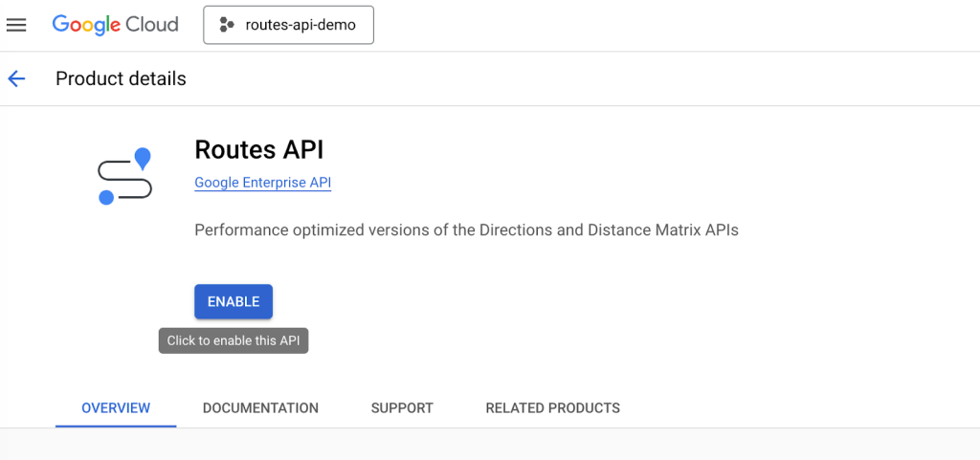The width and height of the screenshot is (980, 460).
Task: Click the blue start dot in Routes logo
Action: click(106, 197)
